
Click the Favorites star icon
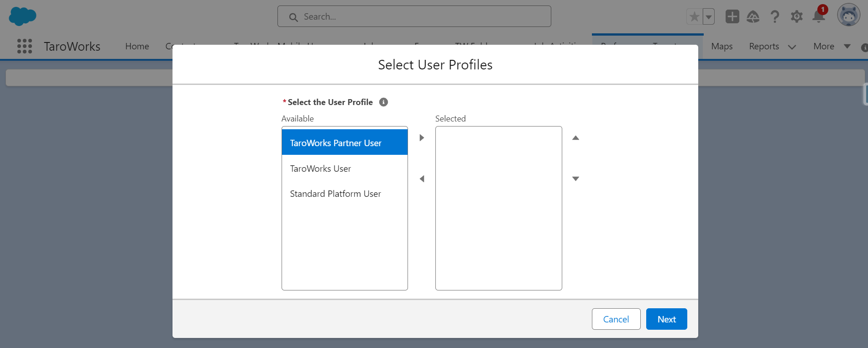694,17
